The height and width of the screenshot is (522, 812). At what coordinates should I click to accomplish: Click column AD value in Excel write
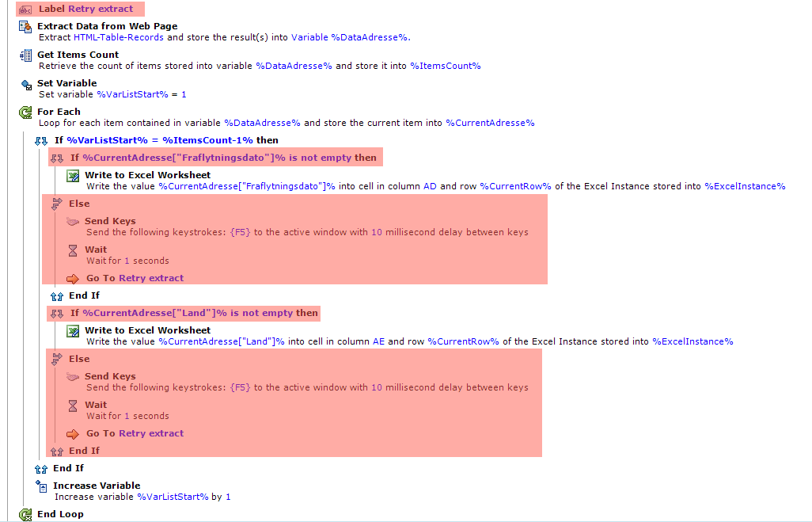[430, 186]
